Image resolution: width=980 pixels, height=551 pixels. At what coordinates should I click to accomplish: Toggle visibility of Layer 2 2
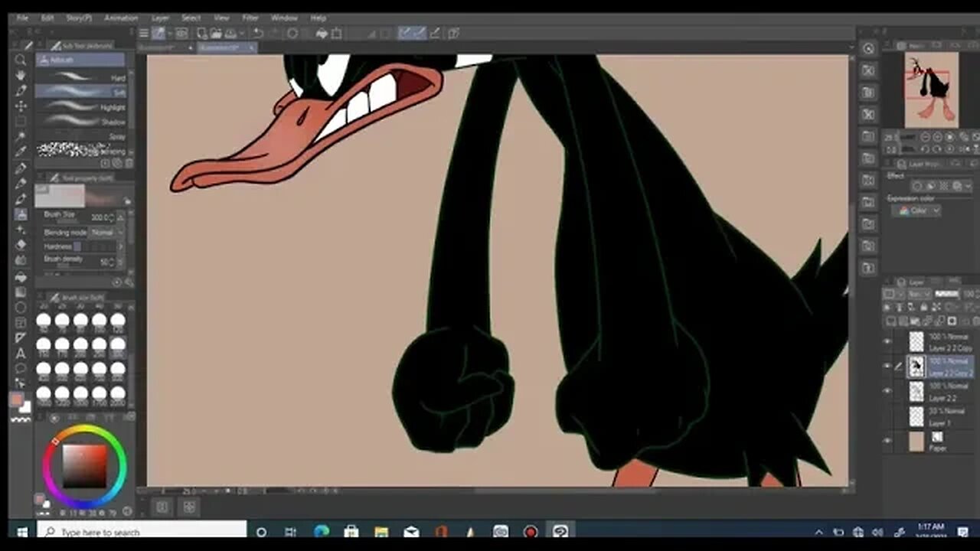click(x=888, y=391)
